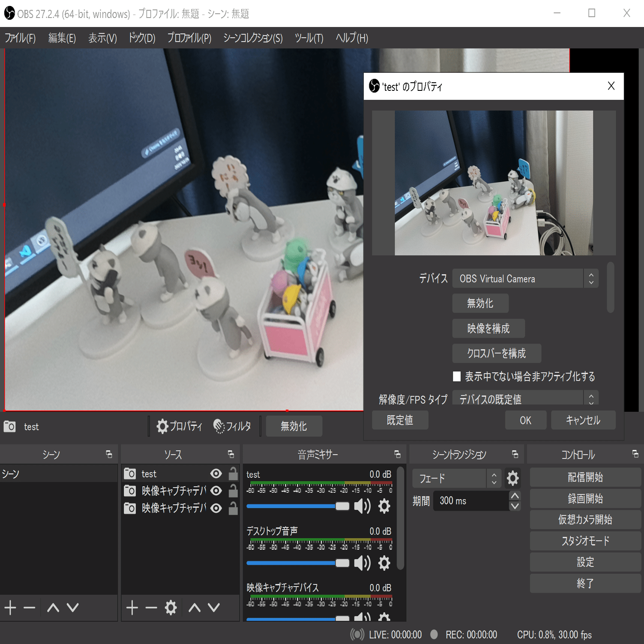Open the 解像度/FPS タイプ dropdown
This screenshot has height=644, width=644.
518,398
